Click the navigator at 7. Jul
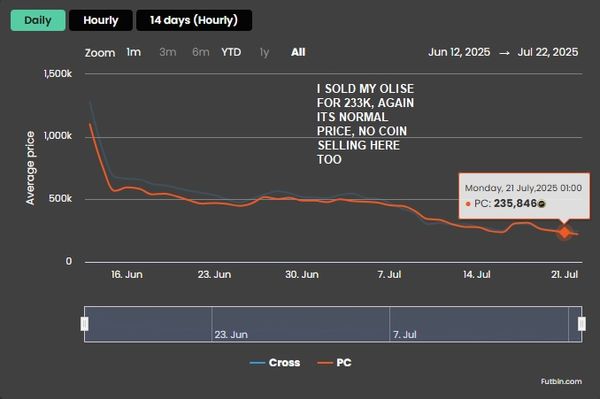Image resolution: width=600 pixels, height=399 pixels. pyautogui.click(x=405, y=335)
